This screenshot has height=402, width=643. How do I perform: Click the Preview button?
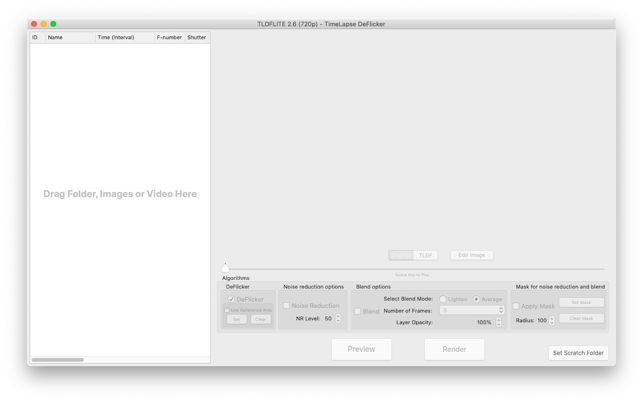[361, 349]
